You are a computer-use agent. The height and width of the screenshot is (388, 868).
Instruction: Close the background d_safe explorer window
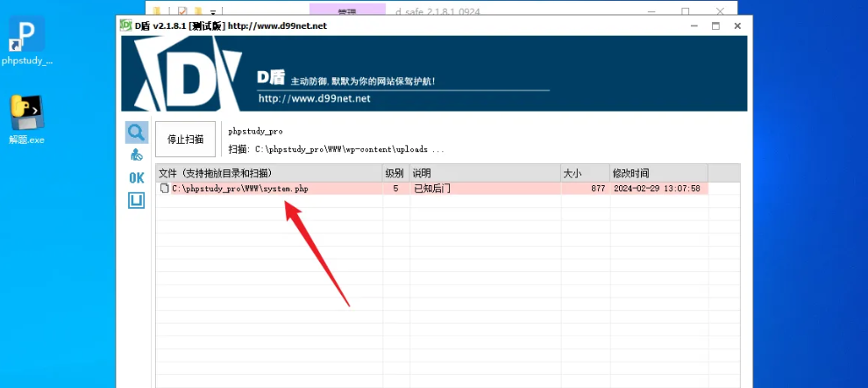click(720, 11)
